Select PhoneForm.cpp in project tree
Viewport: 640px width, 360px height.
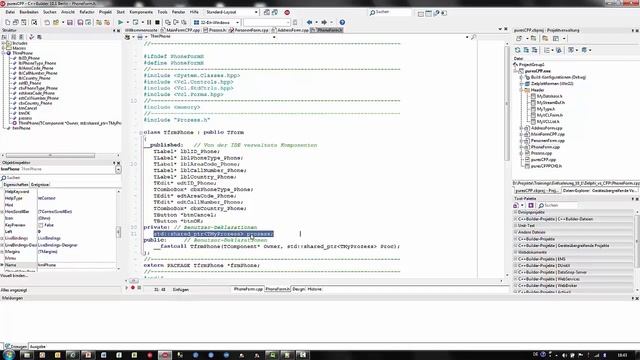click(545, 147)
